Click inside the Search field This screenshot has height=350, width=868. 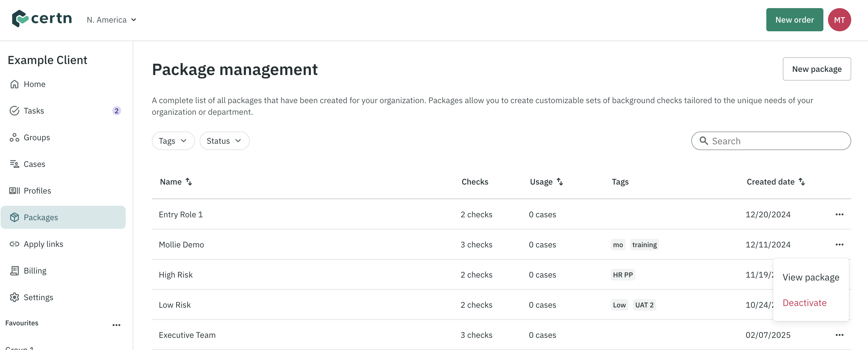point(771,141)
